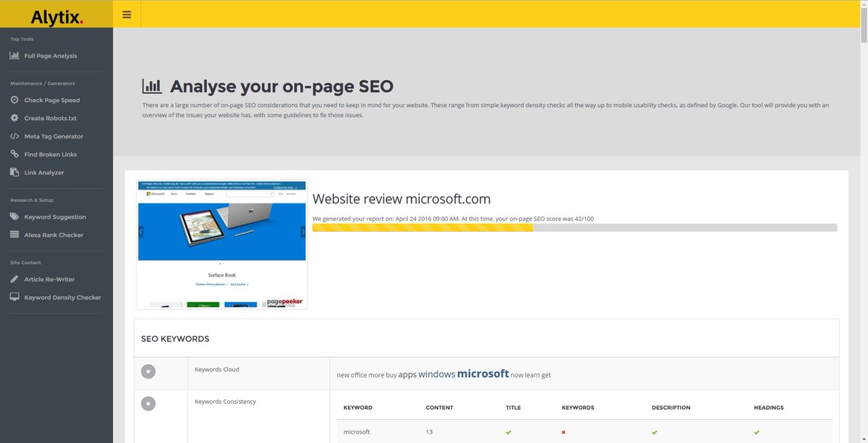Click left arrow on website preview carousel
This screenshot has width=868, height=443.
[141, 232]
